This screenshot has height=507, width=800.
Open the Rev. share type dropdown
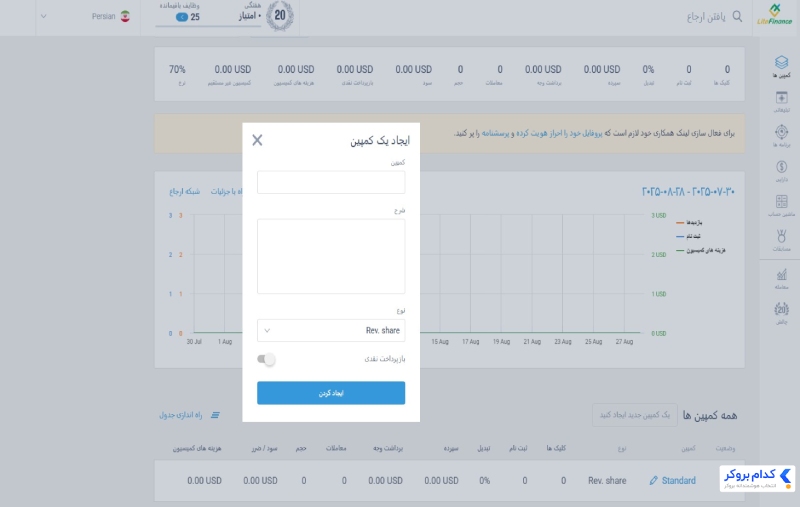click(x=331, y=331)
